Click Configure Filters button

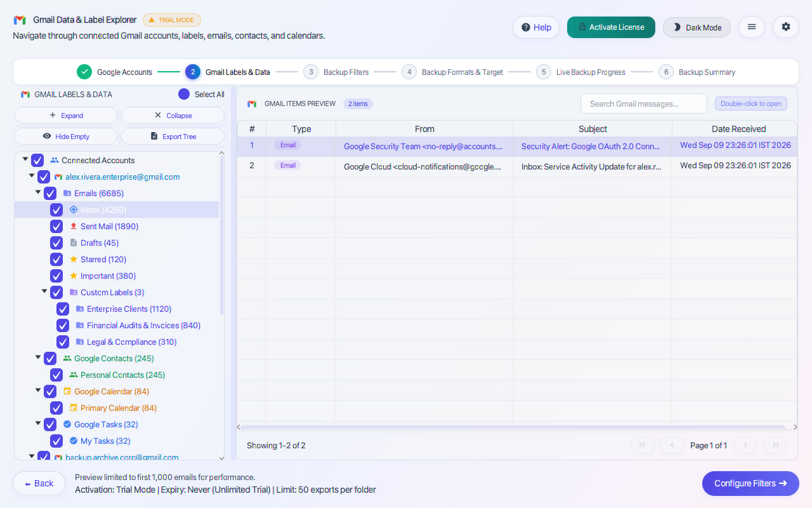click(750, 483)
